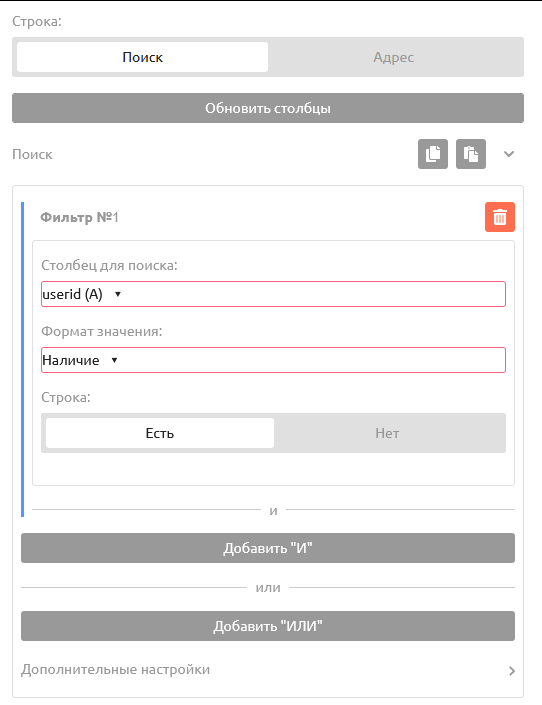Select the Поиск tab
The height and width of the screenshot is (705, 542).
143,57
